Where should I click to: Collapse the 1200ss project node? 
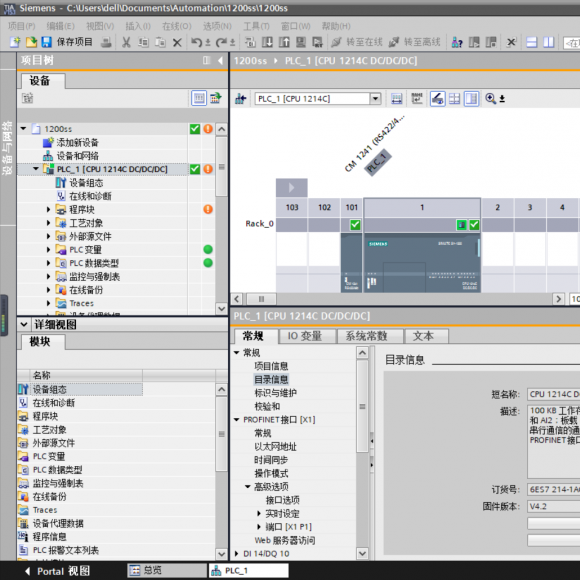pyautogui.click(x=24, y=129)
